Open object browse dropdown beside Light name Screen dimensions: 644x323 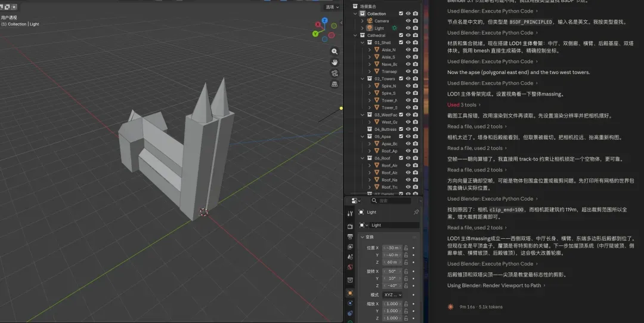click(363, 225)
